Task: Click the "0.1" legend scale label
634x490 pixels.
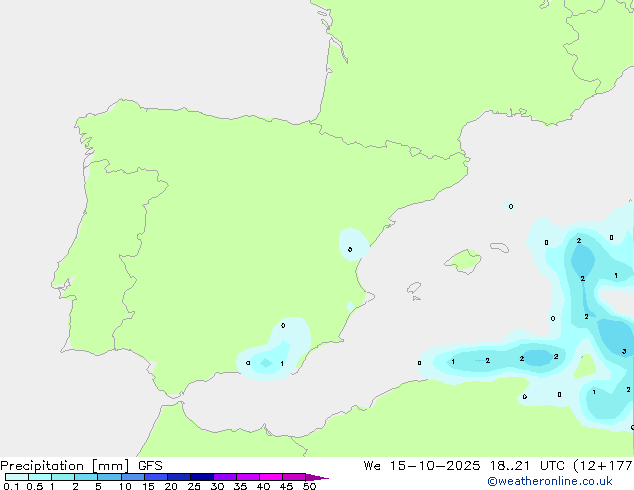Action: [11, 486]
